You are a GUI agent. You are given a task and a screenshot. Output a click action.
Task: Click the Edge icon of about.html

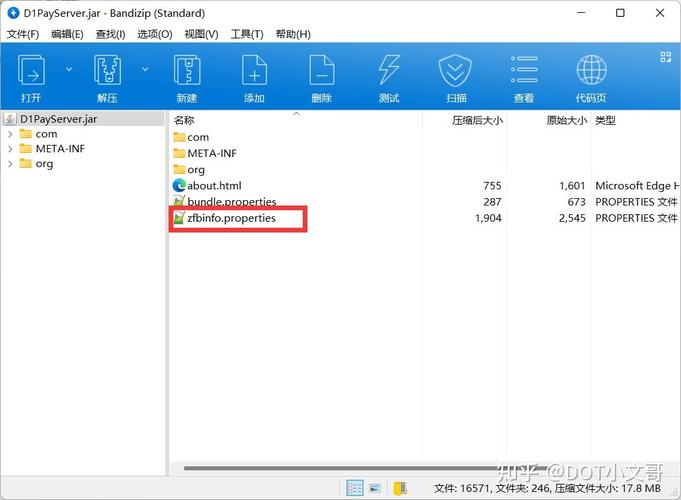pos(179,186)
